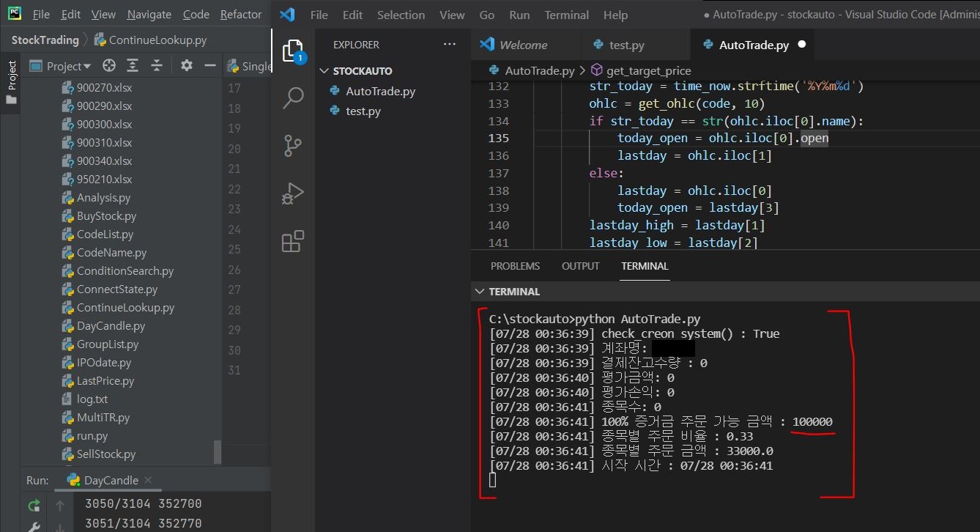The image size is (980, 532).
Task: Click the PyCharm project tree scrollbar thumb
Action: coord(218,452)
